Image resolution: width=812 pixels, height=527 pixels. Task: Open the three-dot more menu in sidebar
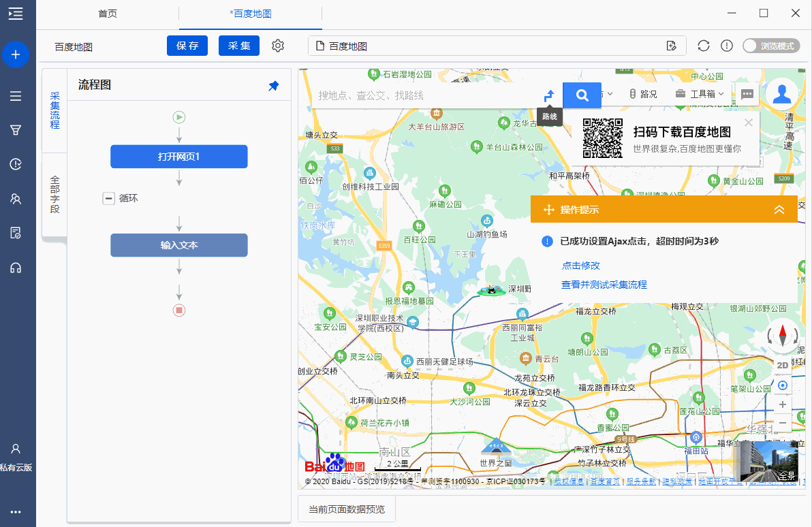coord(16,512)
